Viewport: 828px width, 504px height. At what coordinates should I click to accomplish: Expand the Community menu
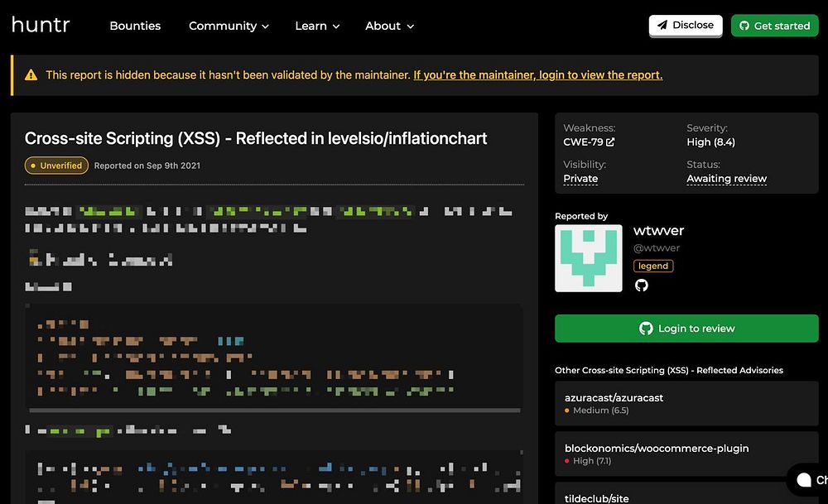[x=229, y=26]
